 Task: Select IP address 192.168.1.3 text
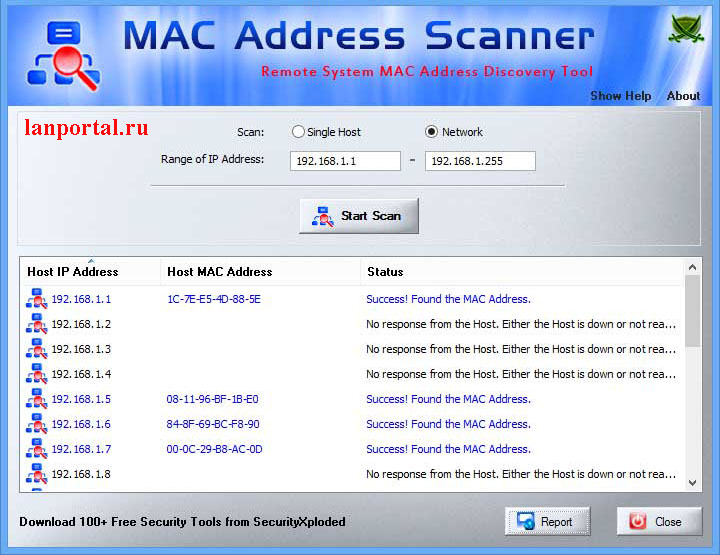(81, 349)
